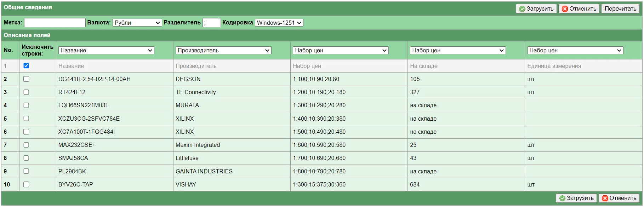644x207 pixels.
Task: Click the bottom Загрузить button
Action: tap(576, 198)
